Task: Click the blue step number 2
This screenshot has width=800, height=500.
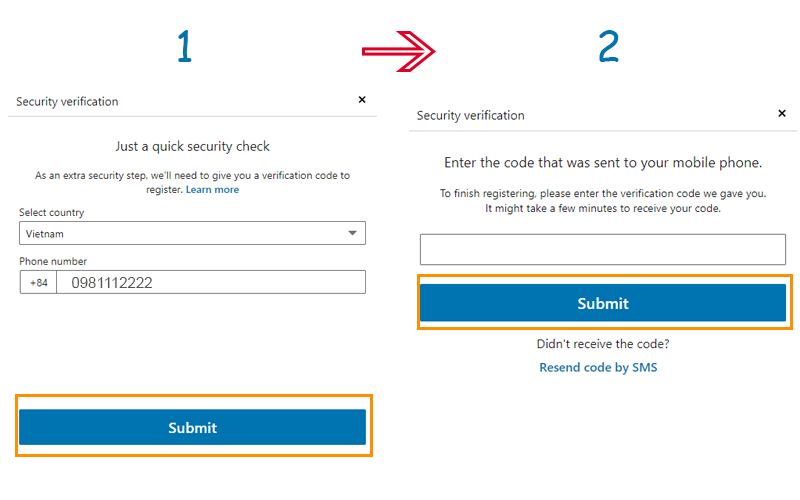Action: (x=609, y=47)
